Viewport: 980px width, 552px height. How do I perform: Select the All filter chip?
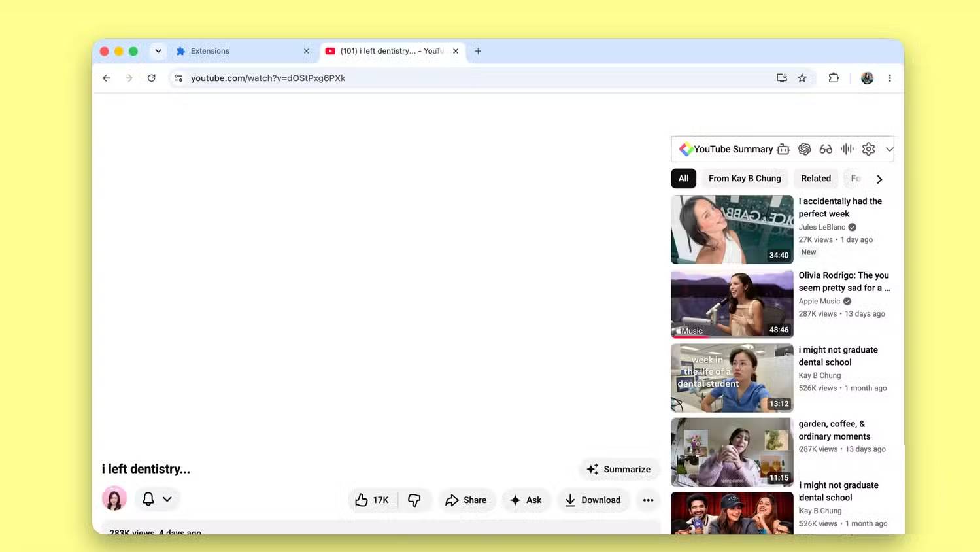pyautogui.click(x=683, y=178)
